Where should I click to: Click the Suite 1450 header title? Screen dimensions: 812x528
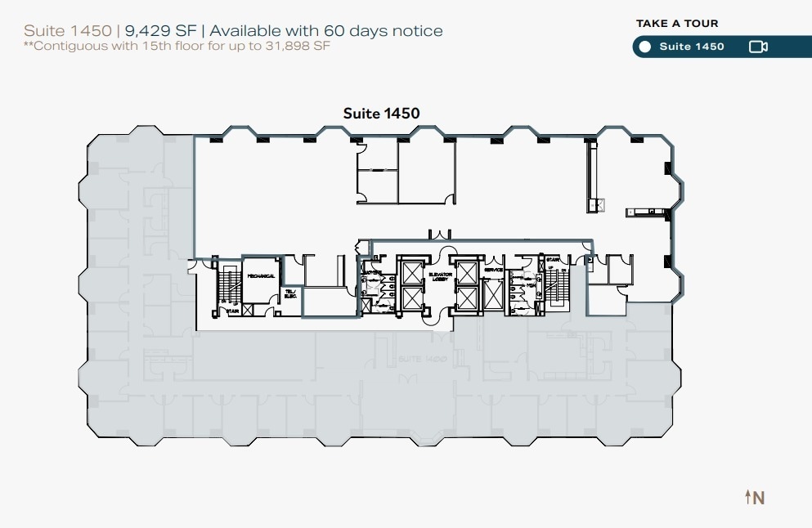click(66, 30)
